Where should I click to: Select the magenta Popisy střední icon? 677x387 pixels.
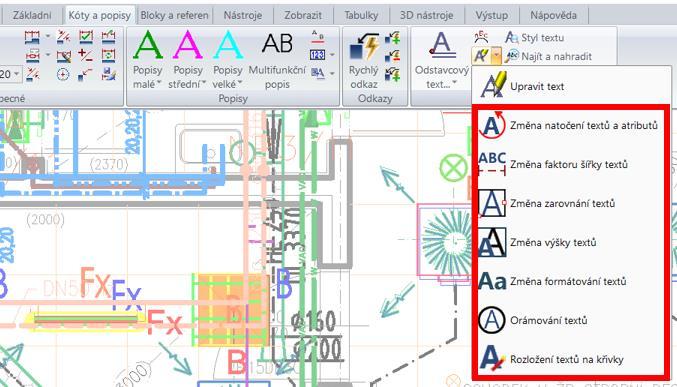click(x=188, y=45)
